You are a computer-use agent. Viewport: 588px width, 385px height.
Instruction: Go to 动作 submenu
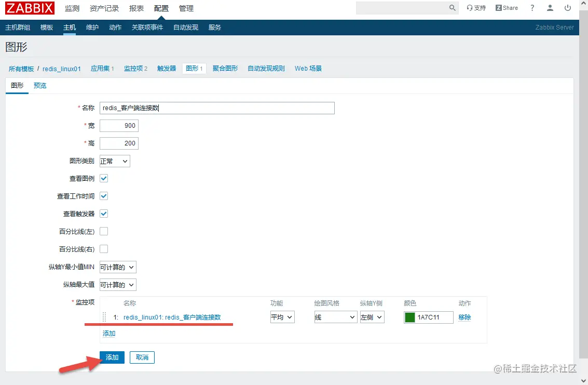coord(115,28)
